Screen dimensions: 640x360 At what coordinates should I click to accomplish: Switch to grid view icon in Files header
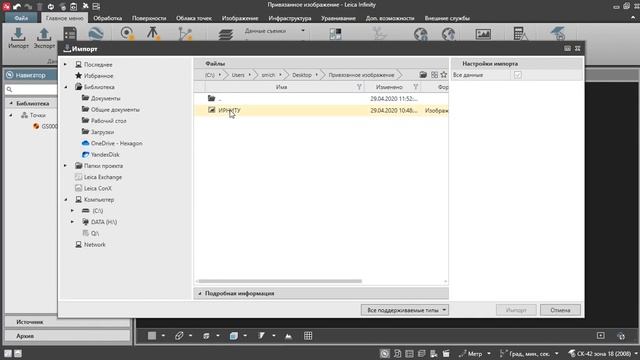click(x=434, y=75)
